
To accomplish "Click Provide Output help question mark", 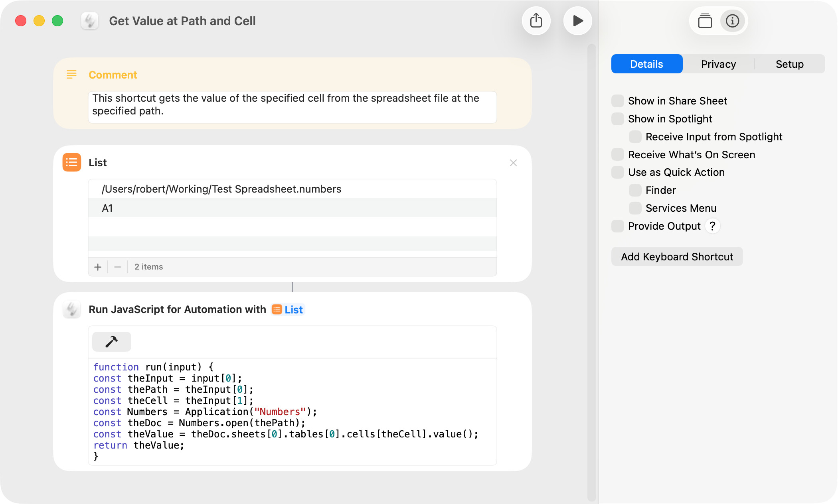I will click(x=712, y=226).
